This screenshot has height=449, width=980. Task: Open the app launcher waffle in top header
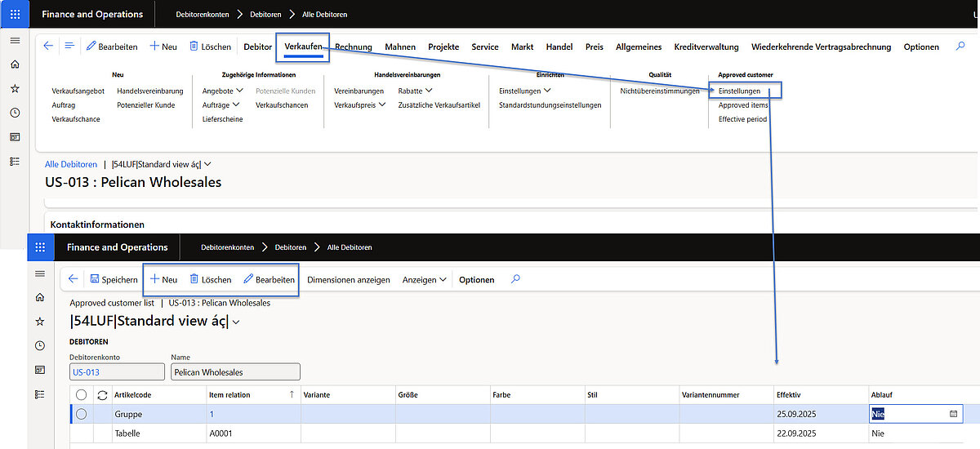click(15, 14)
